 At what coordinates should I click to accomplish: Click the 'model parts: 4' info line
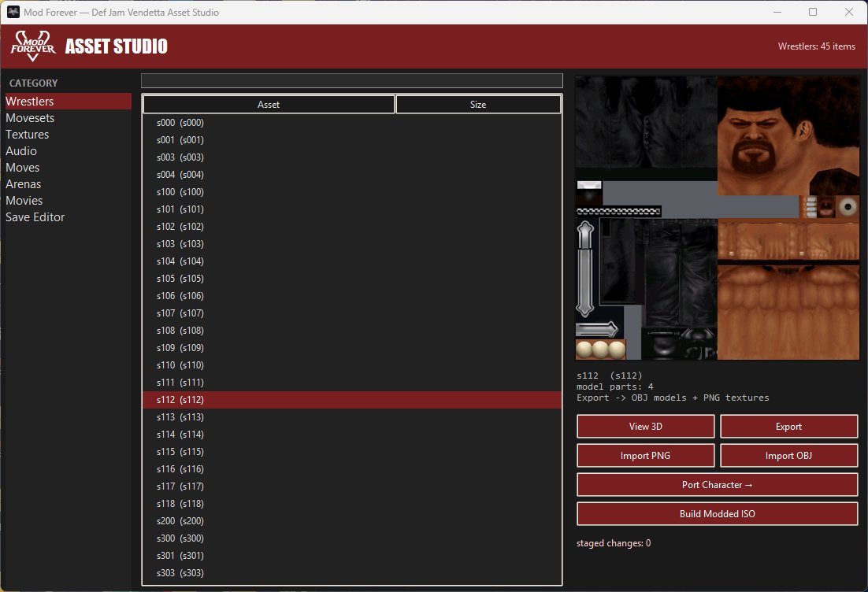click(615, 387)
